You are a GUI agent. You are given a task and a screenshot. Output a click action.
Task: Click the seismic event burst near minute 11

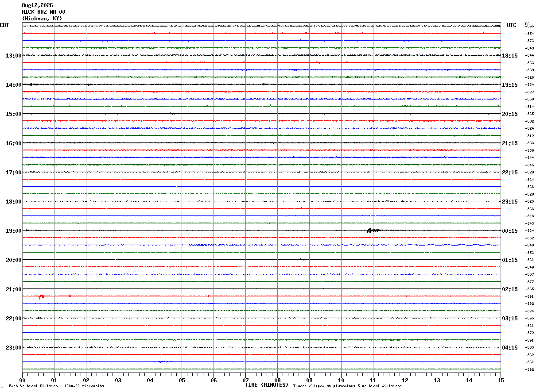pos(375,230)
